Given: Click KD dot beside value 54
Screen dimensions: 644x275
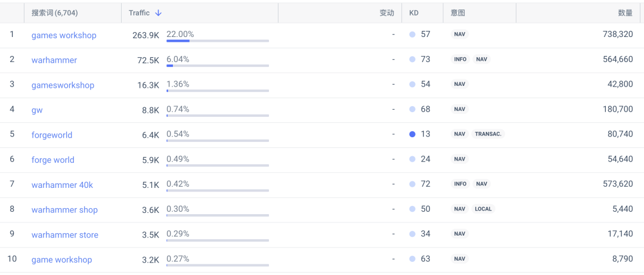Looking at the screenshot, I should (413, 84).
